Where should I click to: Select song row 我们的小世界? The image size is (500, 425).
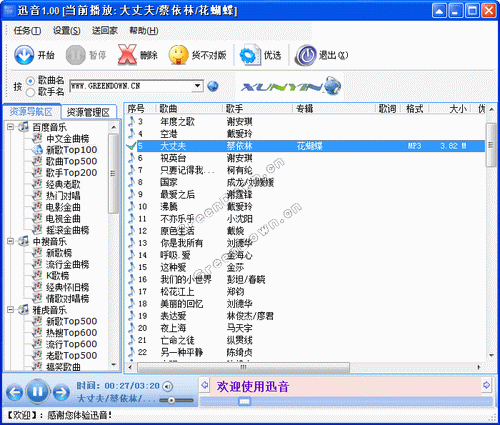pos(306,279)
